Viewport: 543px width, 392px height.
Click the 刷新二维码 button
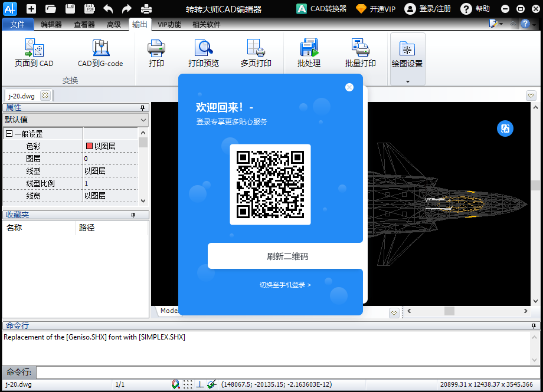pos(287,256)
